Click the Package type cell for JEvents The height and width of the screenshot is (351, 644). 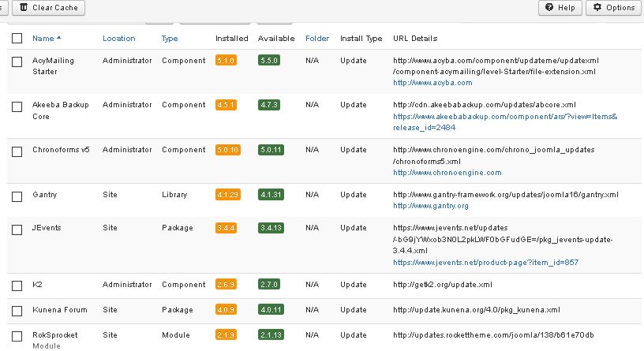click(x=177, y=228)
